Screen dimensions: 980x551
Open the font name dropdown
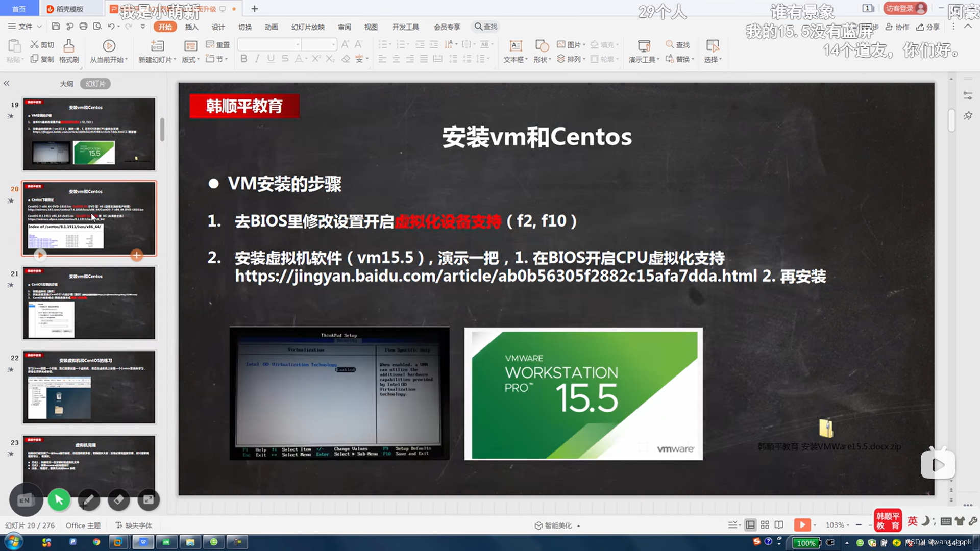(x=298, y=44)
